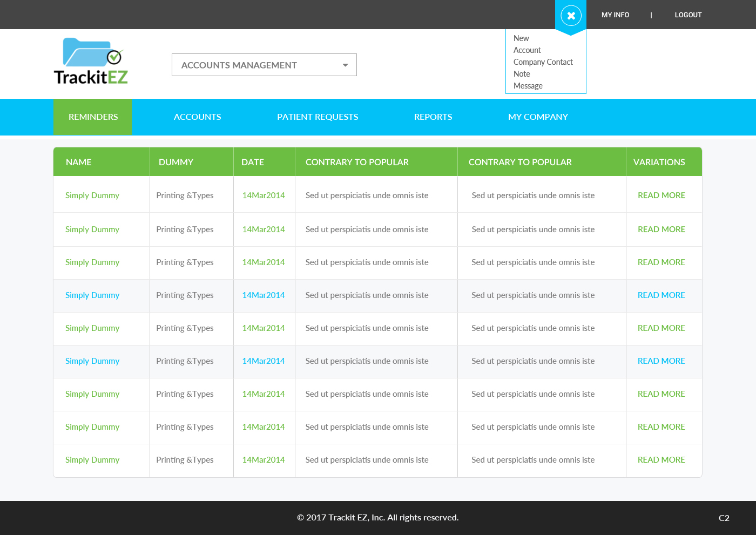Screen dimensions: 756x535
Task: Click the TrackitEZ folder logo
Action: pos(91,62)
